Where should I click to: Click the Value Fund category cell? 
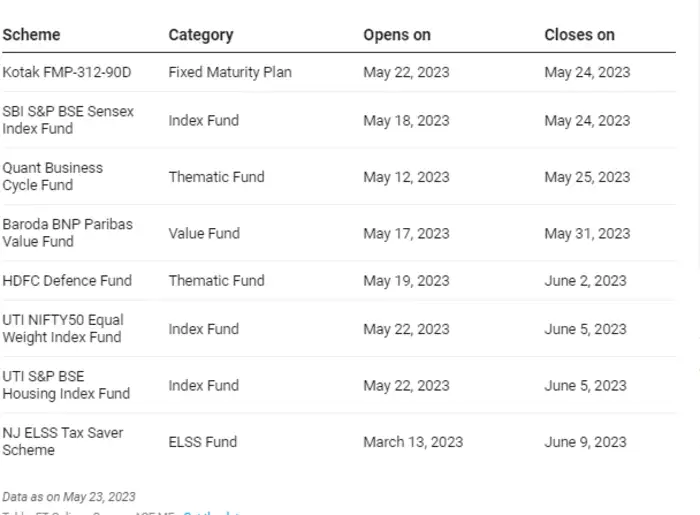pos(204,233)
